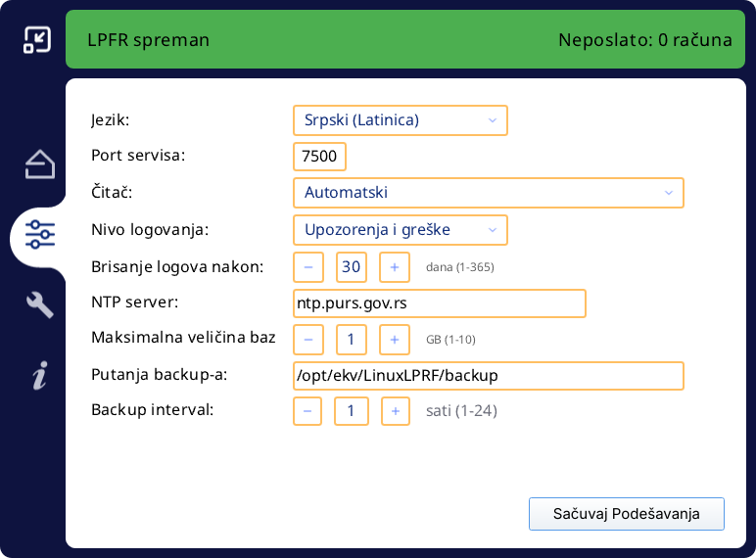
Task: Open the Nivo logovanja dropdown
Action: [x=400, y=230]
